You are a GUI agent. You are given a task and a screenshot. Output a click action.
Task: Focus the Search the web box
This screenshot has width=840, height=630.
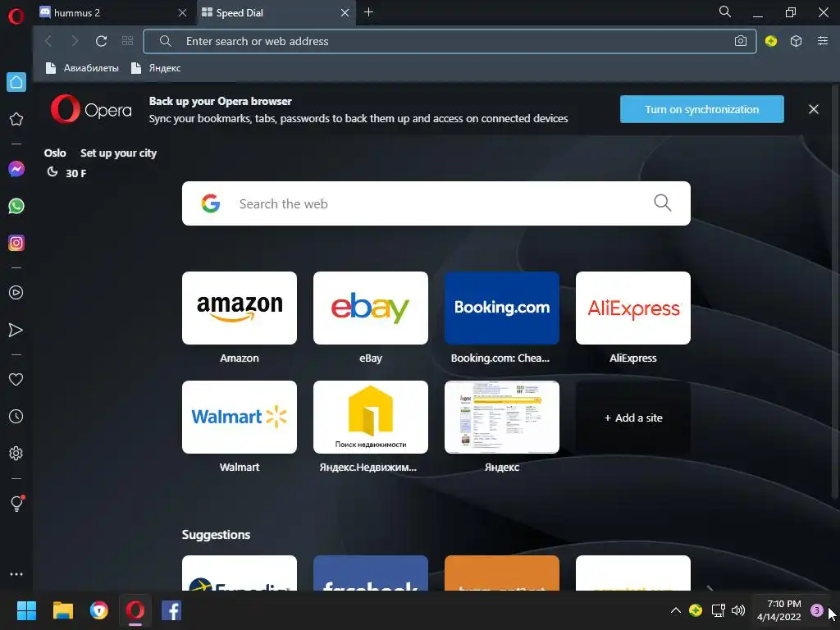coord(436,203)
